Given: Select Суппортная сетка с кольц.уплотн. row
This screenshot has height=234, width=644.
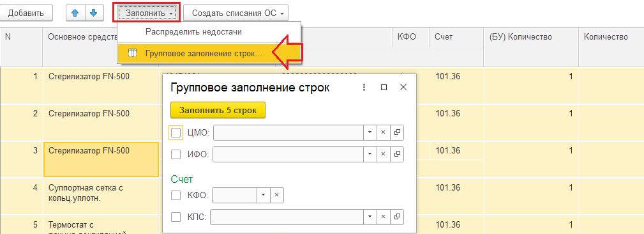Looking at the screenshot, I should 101,196.
